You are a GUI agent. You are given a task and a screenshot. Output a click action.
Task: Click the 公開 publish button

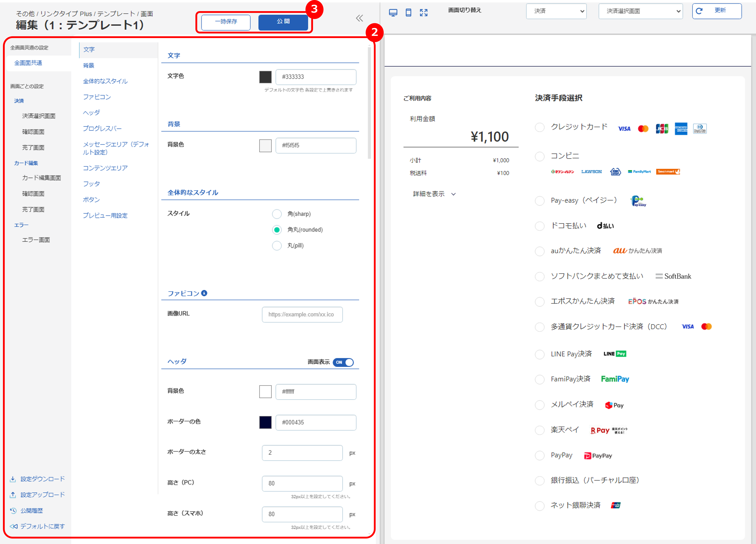pyautogui.click(x=283, y=22)
